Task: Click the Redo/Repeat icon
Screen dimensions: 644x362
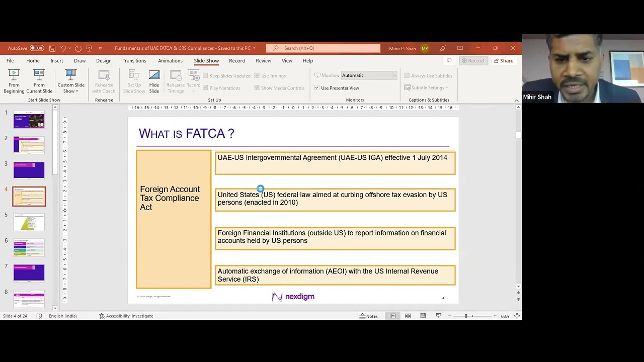Action: coord(78,48)
